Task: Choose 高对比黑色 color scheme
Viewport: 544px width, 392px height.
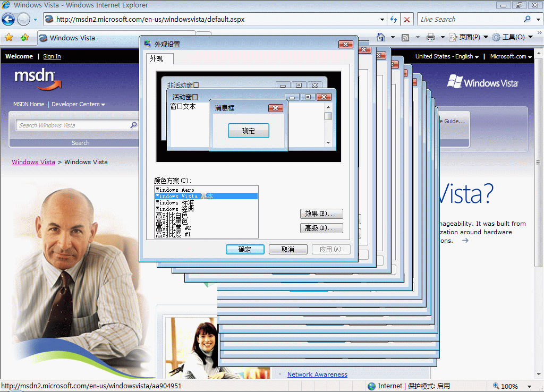Action: tap(206, 221)
